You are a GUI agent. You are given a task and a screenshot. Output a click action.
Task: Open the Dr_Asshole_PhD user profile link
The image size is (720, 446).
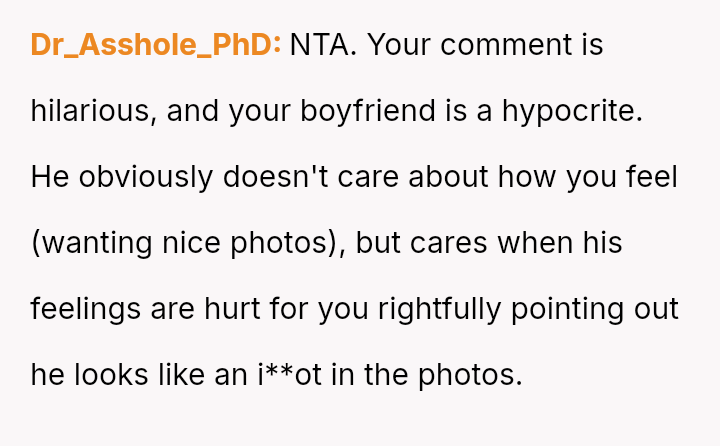(x=156, y=45)
